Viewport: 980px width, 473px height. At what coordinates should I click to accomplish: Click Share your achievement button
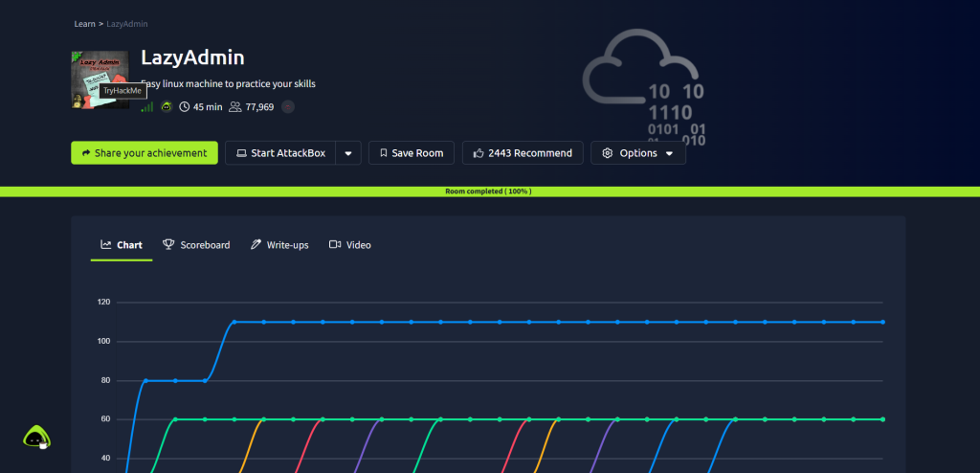(144, 153)
